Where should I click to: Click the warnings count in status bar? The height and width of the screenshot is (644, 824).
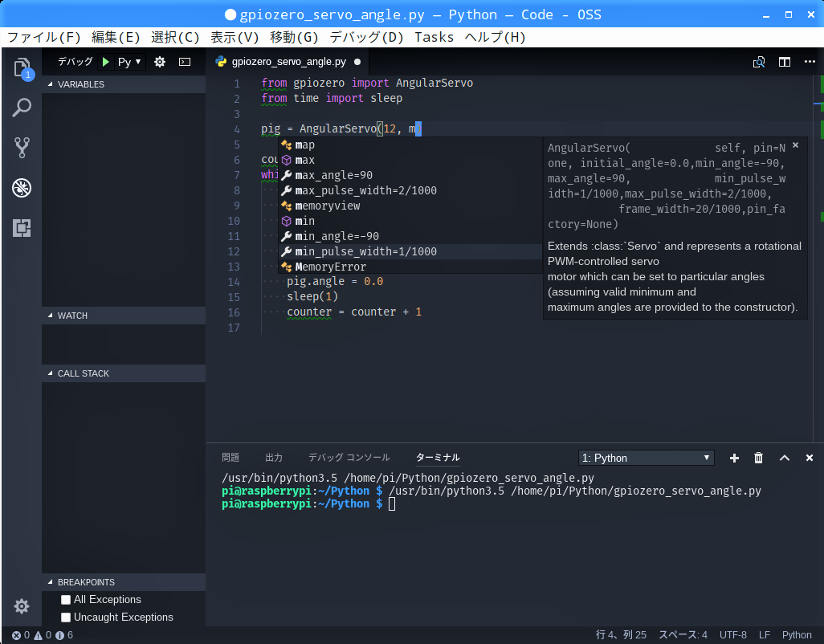coord(43,635)
